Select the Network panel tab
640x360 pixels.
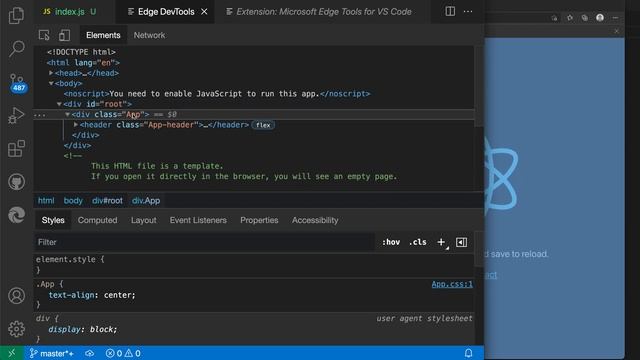pyautogui.click(x=149, y=35)
